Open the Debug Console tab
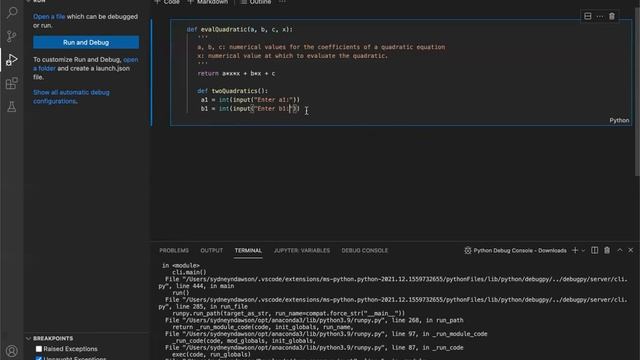640x360 pixels. 364,251
